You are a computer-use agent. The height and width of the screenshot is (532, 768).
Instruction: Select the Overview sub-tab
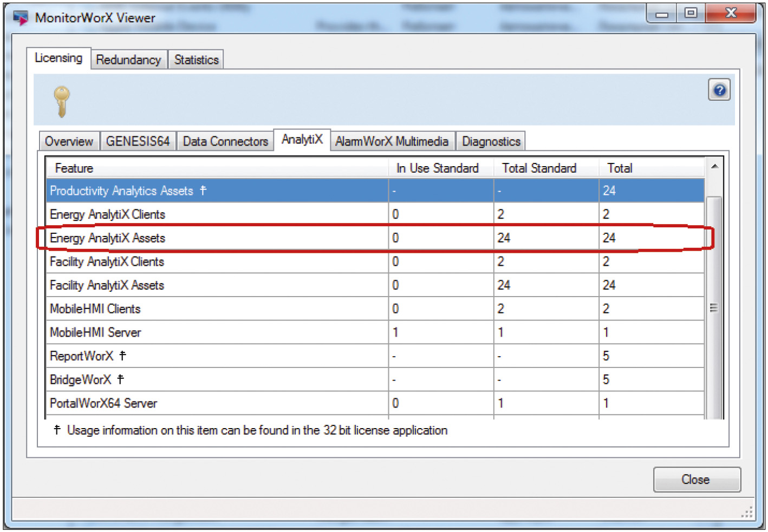coord(69,141)
